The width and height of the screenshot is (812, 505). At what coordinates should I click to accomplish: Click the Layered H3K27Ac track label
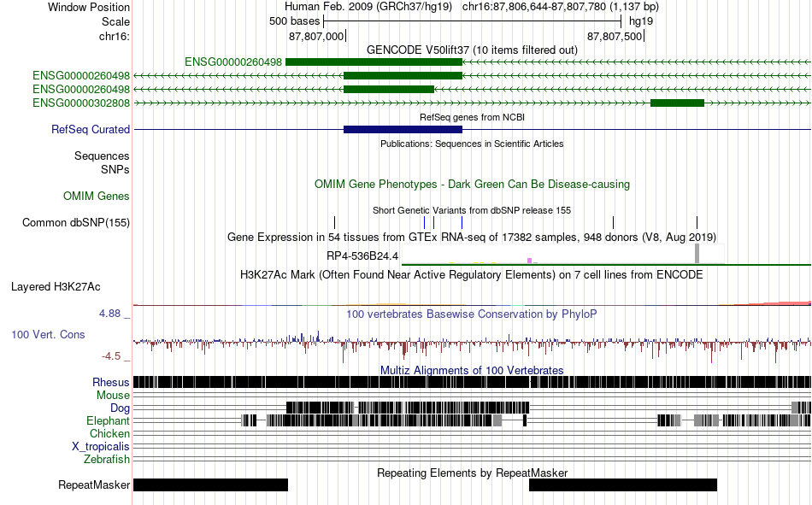[56, 287]
